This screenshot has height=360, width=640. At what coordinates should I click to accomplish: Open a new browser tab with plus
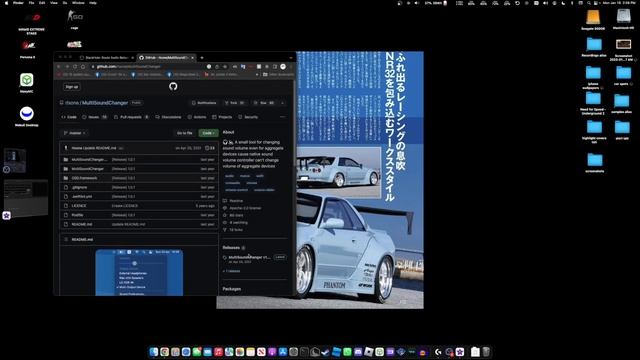(x=202, y=58)
